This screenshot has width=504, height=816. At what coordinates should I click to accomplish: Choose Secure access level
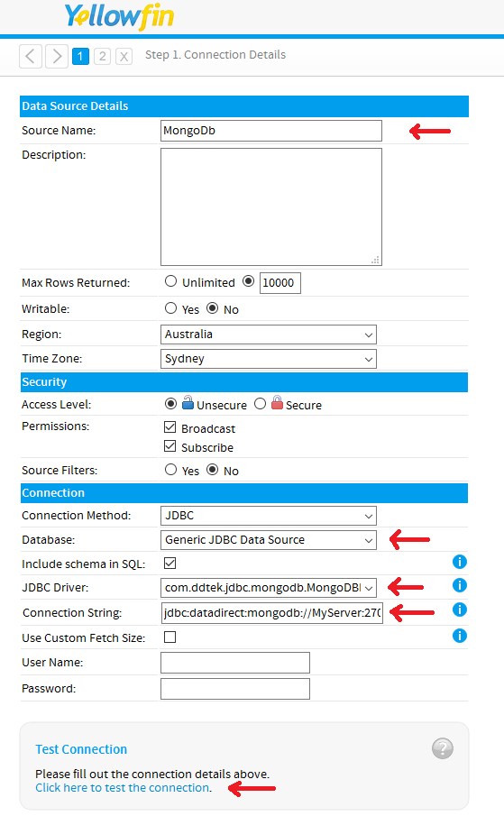pos(260,403)
